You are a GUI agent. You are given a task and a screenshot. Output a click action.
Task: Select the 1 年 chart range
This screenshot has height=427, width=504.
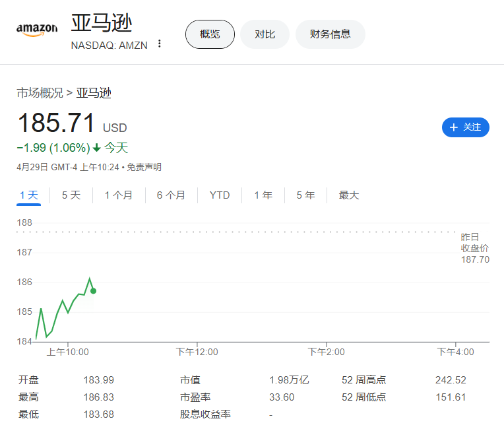coord(263,195)
